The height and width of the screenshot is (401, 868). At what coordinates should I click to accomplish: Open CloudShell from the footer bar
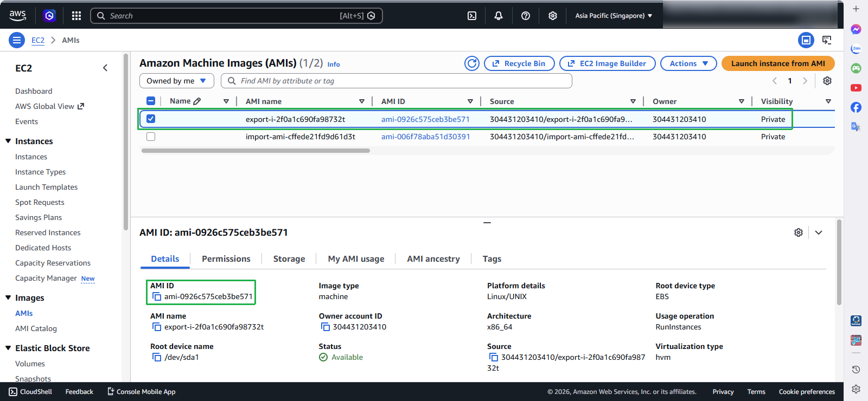(x=30, y=392)
